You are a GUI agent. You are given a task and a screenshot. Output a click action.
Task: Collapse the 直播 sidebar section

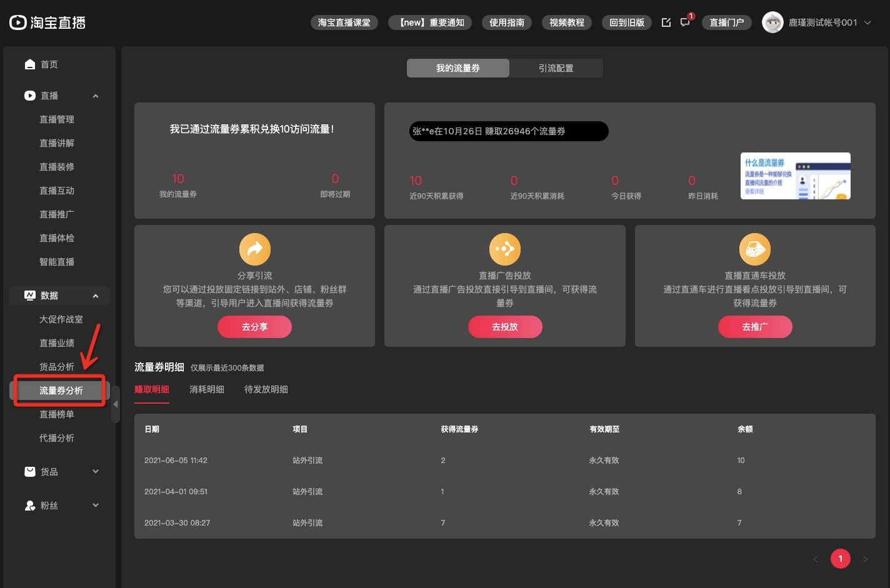click(95, 95)
